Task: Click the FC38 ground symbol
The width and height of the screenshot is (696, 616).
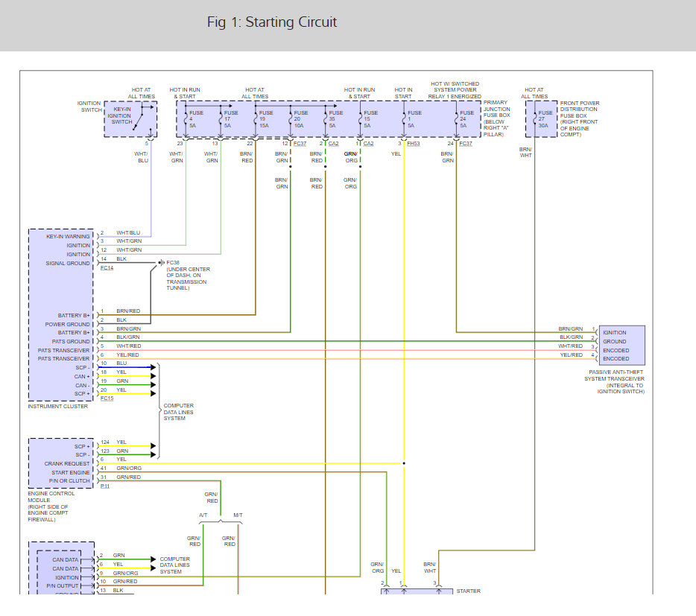Action: coord(161,263)
